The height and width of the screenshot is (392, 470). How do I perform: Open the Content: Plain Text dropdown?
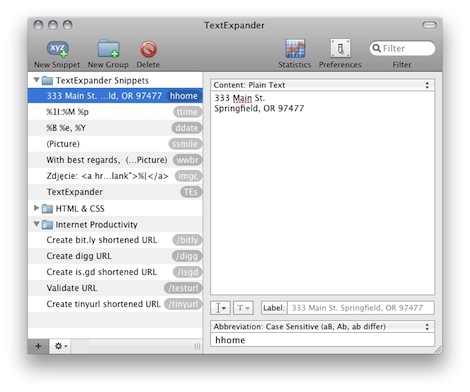[322, 85]
